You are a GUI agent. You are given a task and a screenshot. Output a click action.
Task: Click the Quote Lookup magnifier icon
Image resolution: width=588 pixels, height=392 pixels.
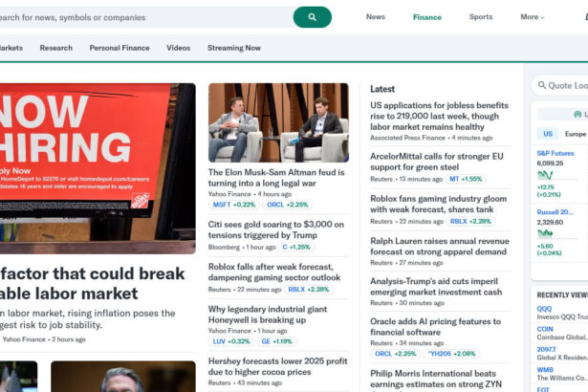tap(542, 85)
